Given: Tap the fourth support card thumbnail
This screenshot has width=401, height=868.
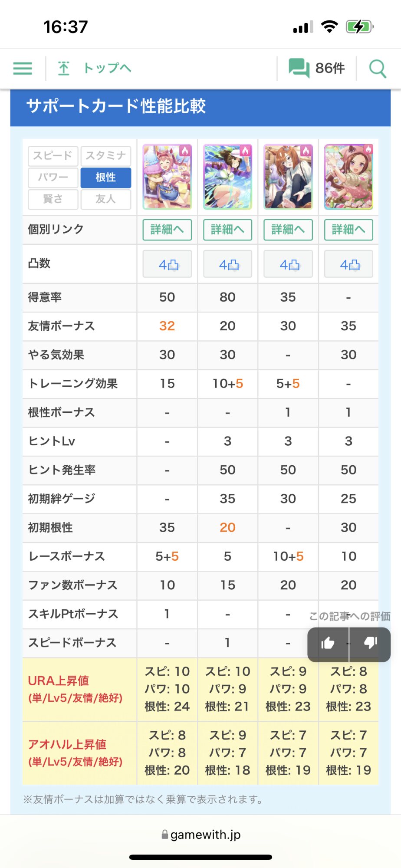Looking at the screenshot, I should pos(348,177).
